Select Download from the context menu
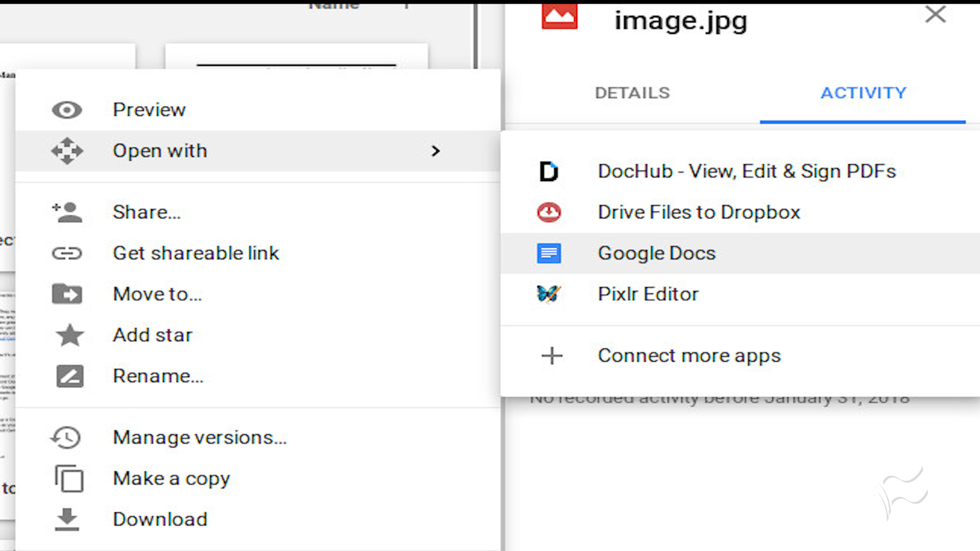 pyautogui.click(x=258, y=519)
